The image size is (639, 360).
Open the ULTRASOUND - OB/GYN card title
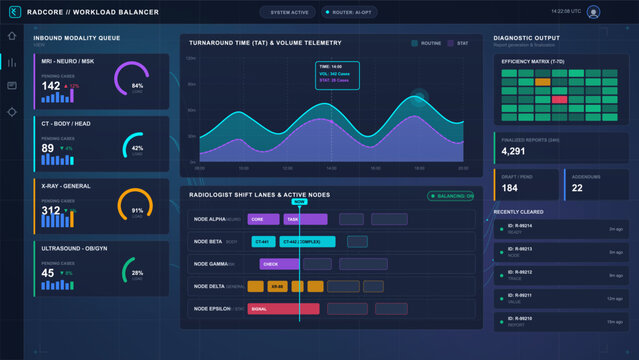pyautogui.click(x=74, y=248)
